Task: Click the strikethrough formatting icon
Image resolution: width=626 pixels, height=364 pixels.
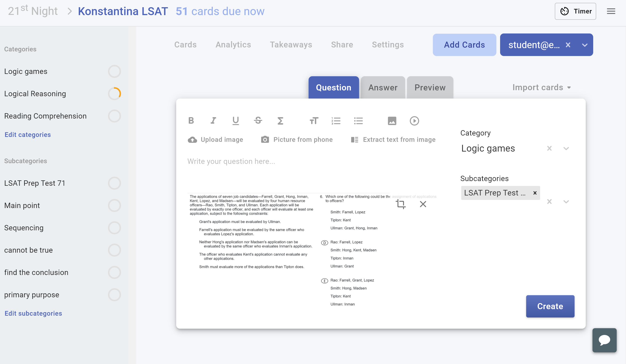Action: (258, 121)
